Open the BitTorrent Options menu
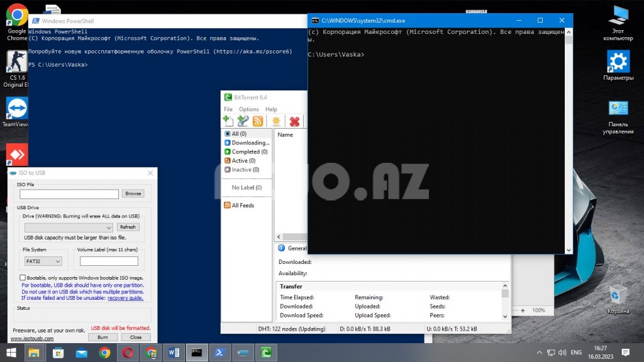 [248, 109]
